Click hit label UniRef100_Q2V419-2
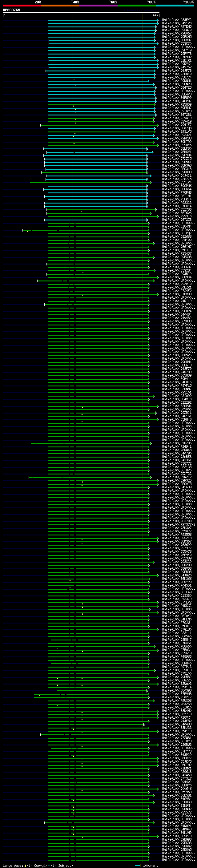Image resolution: width=197 pixels, height=868 pixels. pyautogui.click(x=179, y=118)
